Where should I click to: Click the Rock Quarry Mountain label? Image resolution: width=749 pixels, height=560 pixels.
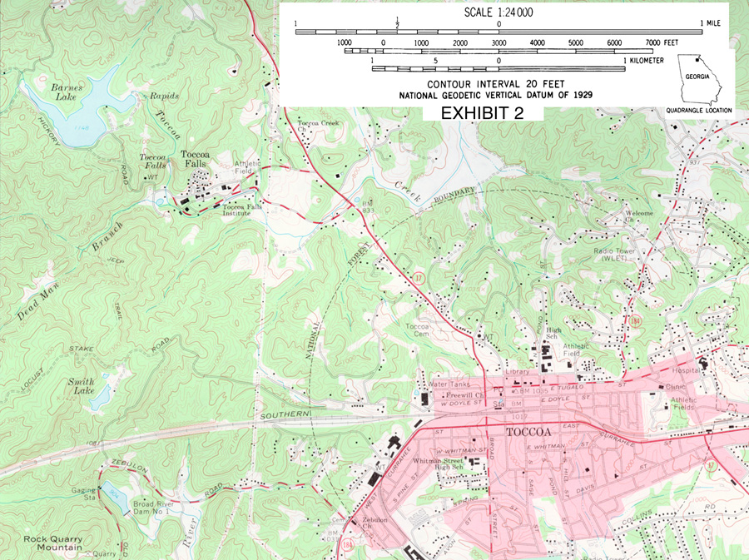click(x=53, y=543)
